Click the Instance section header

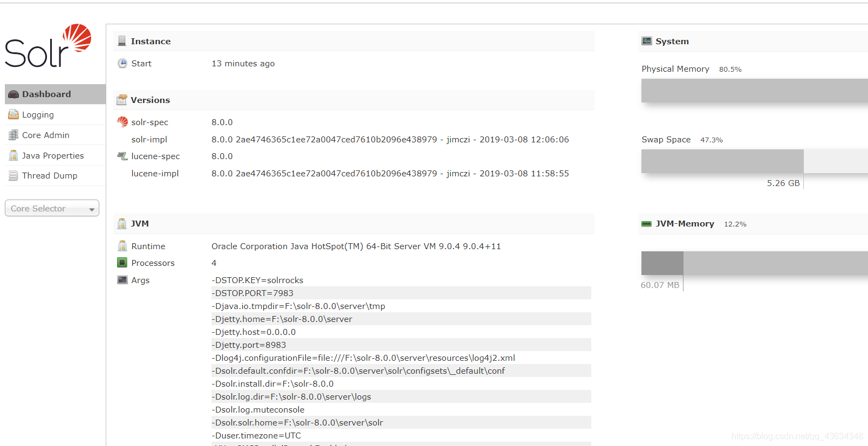click(x=354, y=41)
